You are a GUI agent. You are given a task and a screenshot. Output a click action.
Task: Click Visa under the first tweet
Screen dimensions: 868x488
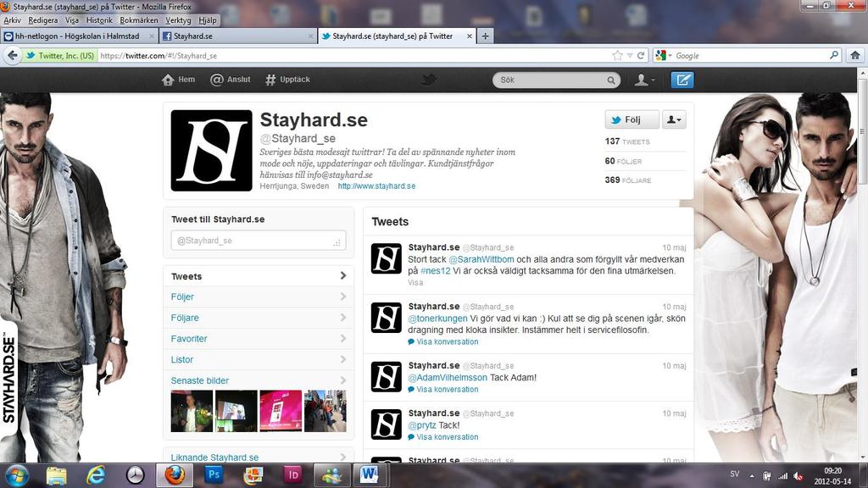(415, 282)
